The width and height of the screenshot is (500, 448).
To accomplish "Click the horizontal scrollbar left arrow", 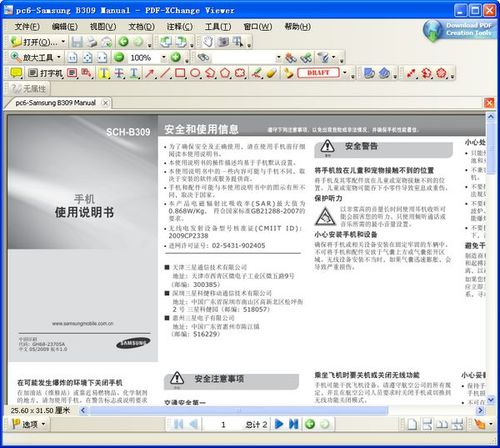I will pyautogui.click(x=83, y=411).
